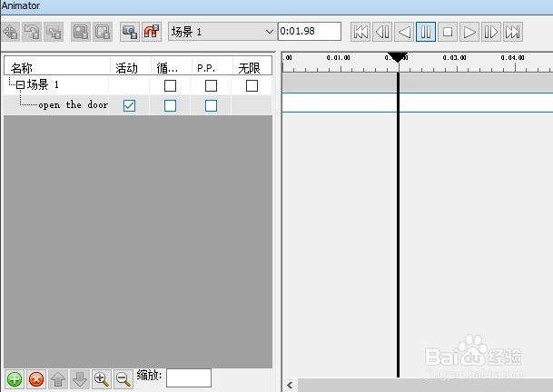Uncheck the 活动 checkbox for open the door
The width and height of the screenshot is (553, 392).
130,105
